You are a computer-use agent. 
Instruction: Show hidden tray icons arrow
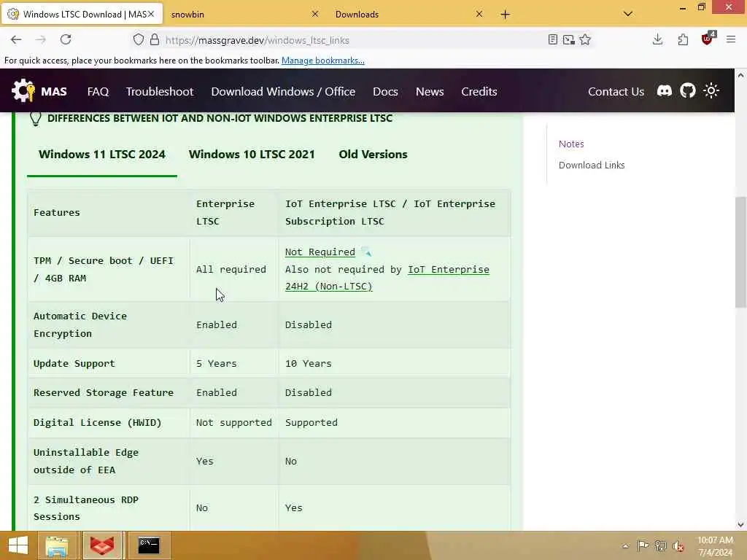click(625, 546)
